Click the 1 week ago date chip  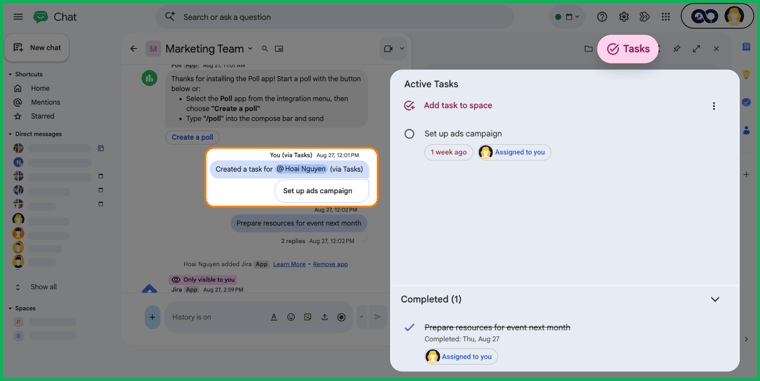point(449,152)
